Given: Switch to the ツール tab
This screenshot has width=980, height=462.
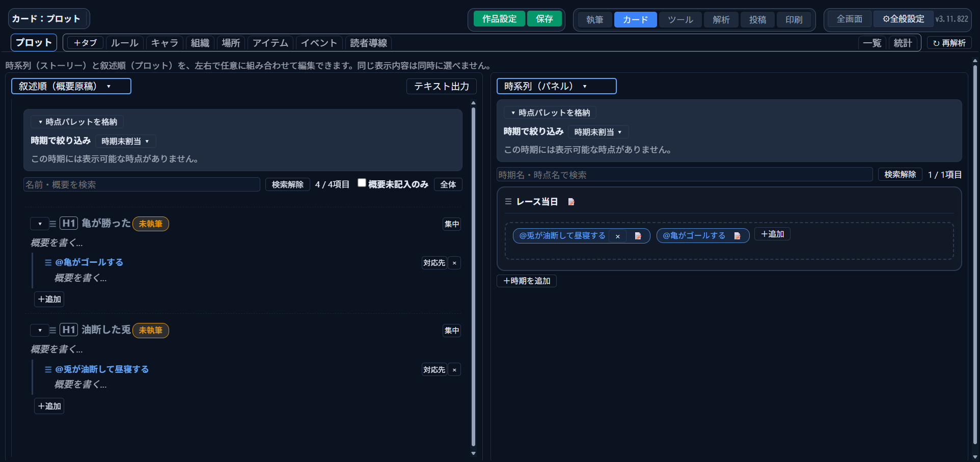Looking at the screenshot, I should [680, 19].
